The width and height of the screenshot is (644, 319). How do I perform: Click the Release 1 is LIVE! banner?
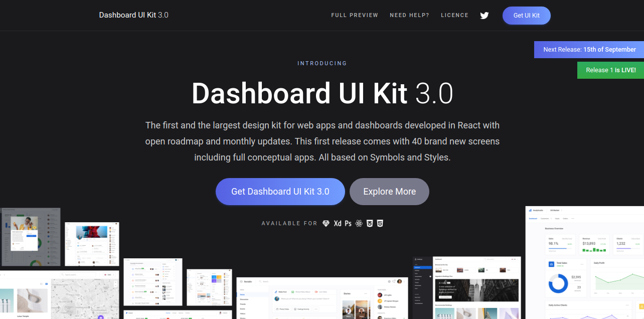coord(610,70)
